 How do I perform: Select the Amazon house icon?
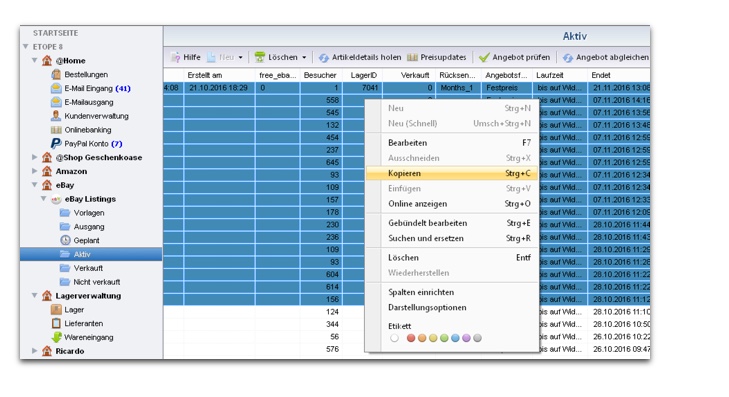coord(47,171)
